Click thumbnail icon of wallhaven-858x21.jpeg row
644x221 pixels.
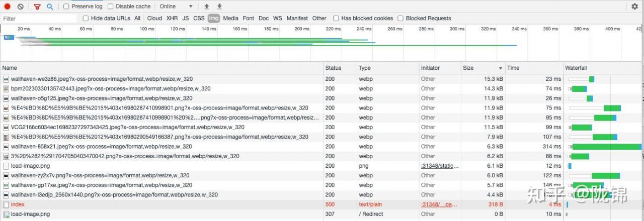coord(6,147)
